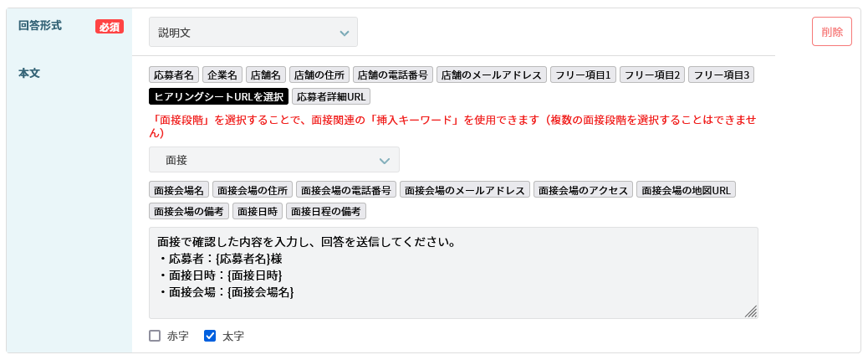Insert the 面接会場の地図URL keyword tag
This screenshot has height=360, width=868.
point(686,190)
